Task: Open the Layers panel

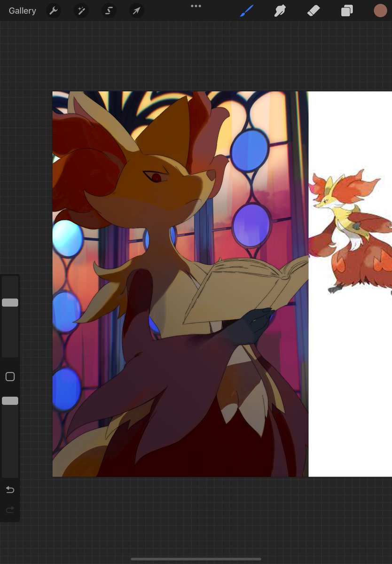Action: coord(347,10)
